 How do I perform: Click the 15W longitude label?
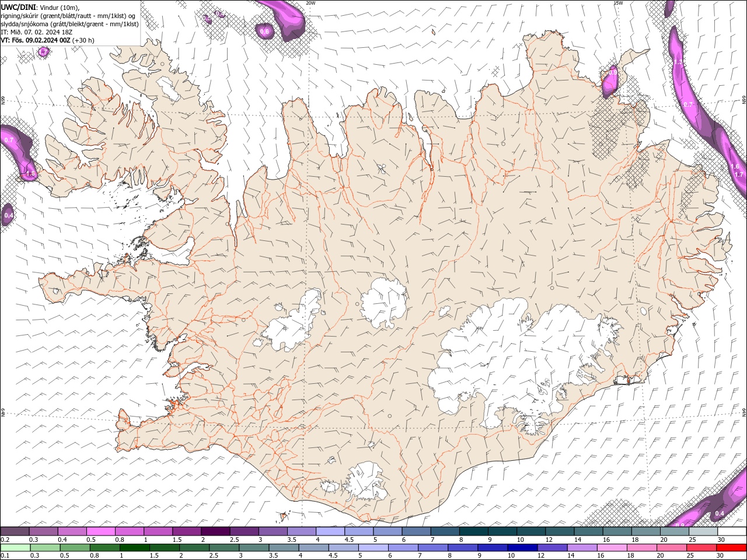[618, 3]
